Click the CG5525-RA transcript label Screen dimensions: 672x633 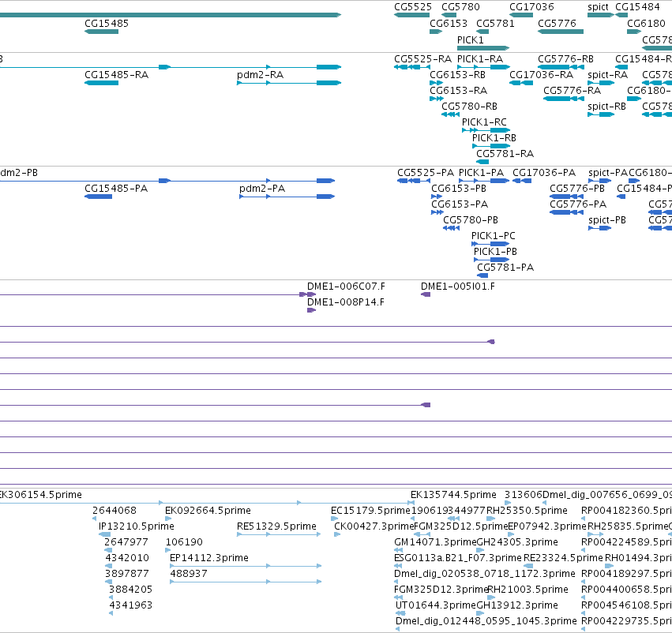pos(422,59)
